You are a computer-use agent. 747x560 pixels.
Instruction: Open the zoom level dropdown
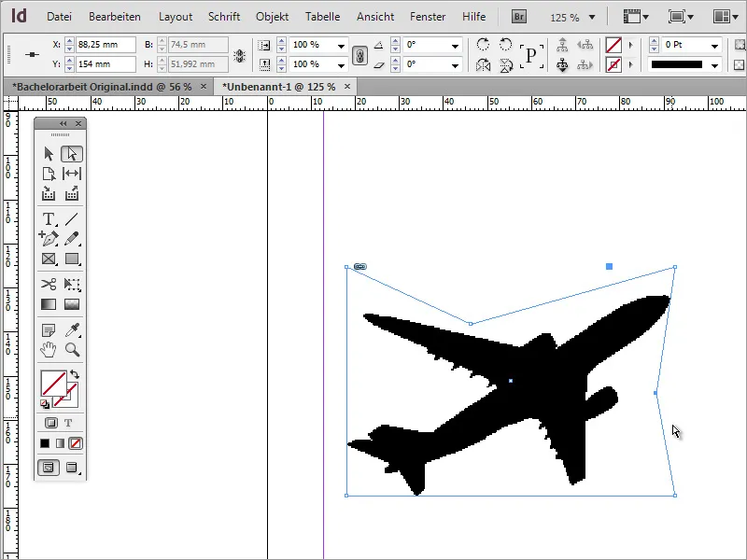click(592, 17)
